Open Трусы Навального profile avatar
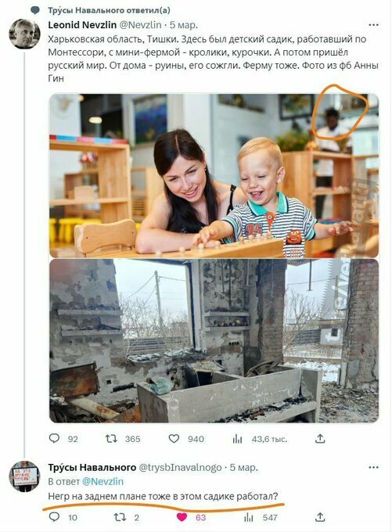The height and width of the screenshot is (532, 392). click(x=24, y=476)
